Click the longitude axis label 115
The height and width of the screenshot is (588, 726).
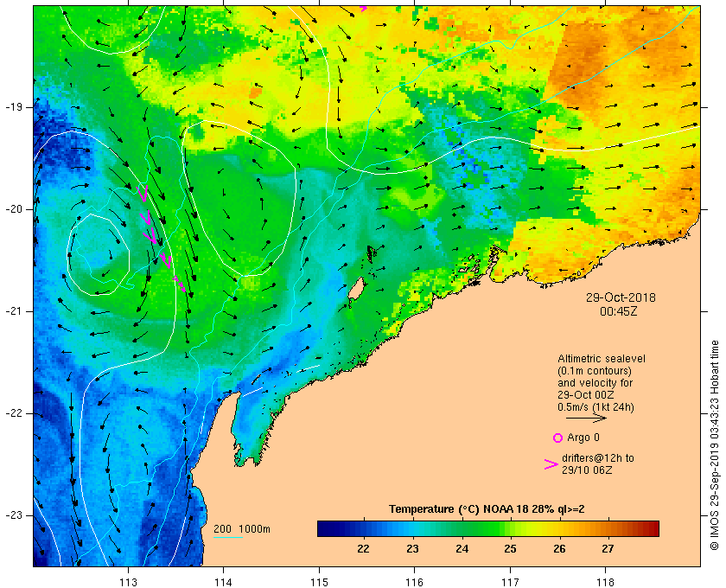pos(319,582)
